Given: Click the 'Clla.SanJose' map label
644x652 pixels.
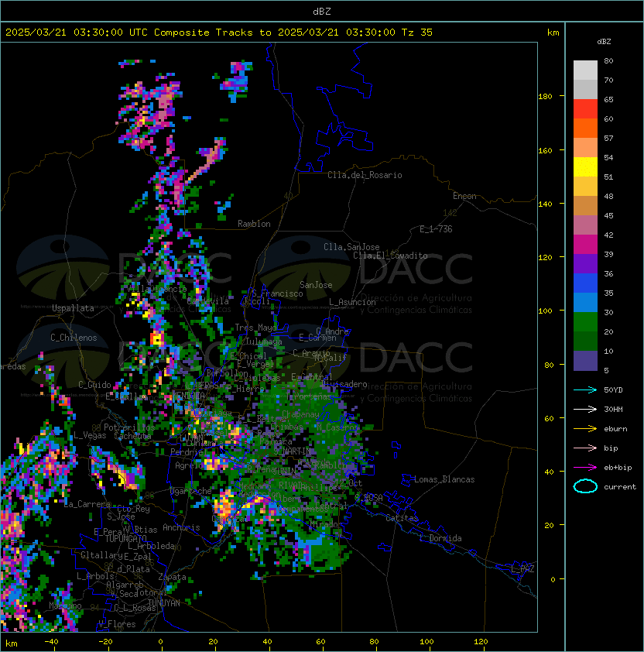Looking at the screenshot, I should (x=351, y=247).
